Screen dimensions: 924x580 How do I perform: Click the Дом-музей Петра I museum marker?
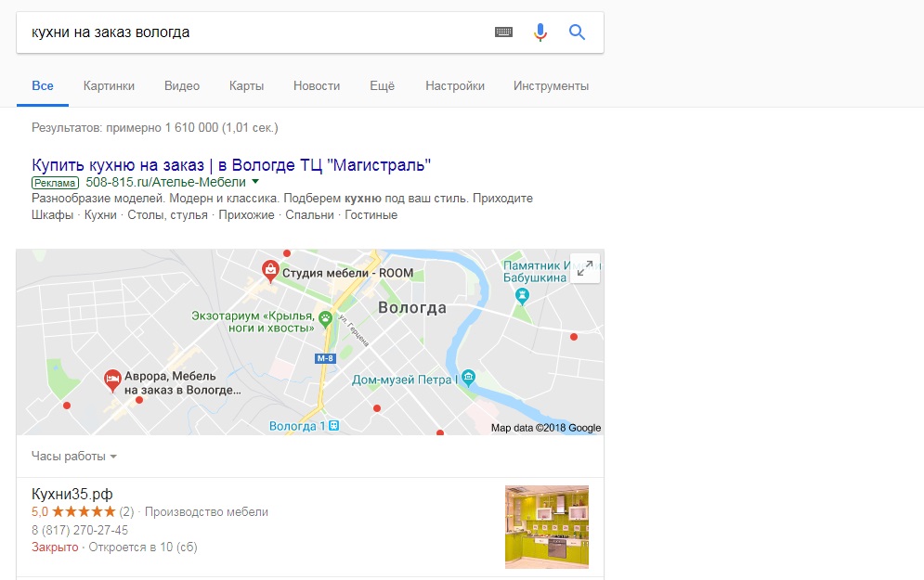(x=468, y=377)
